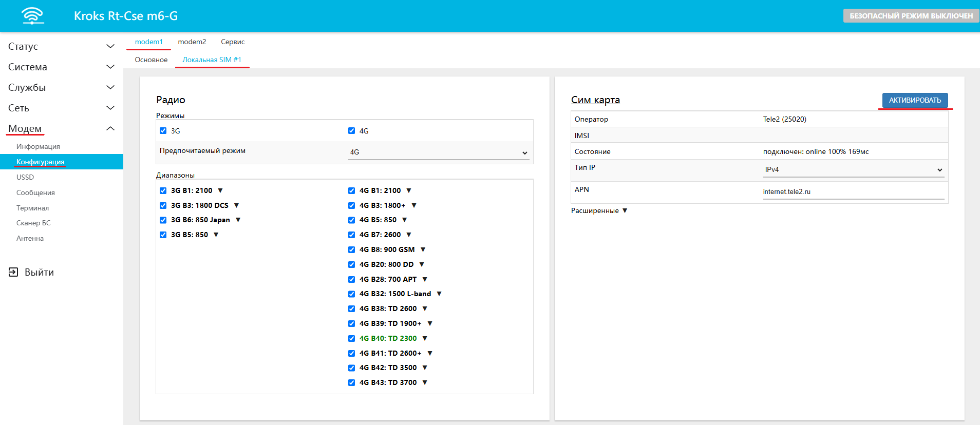Viewport: 980px width, 425px height.
Task: Switch to the modem2 tab
Action: [x=192, y=42]
